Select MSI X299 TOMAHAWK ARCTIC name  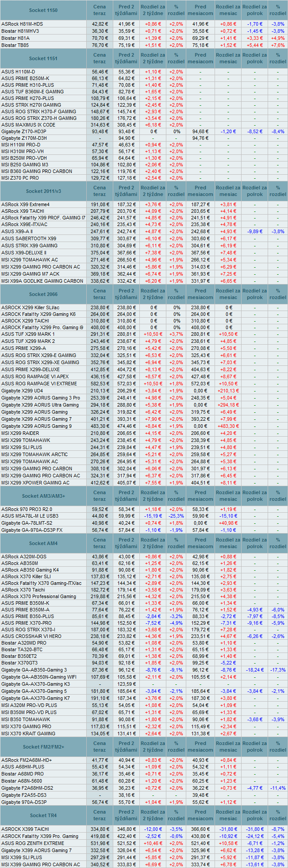[x=35, y=454]
